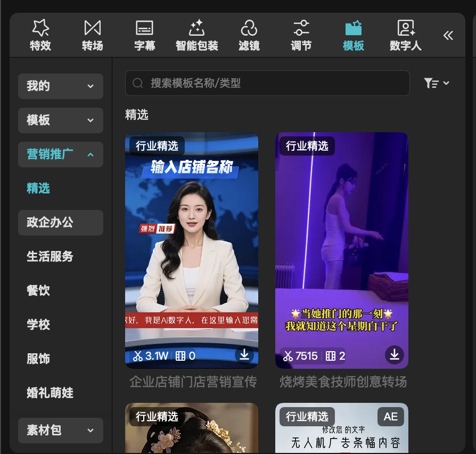The image size is (476, 454).
Task: Select the 餐饮 category
Action: point(38,290)
